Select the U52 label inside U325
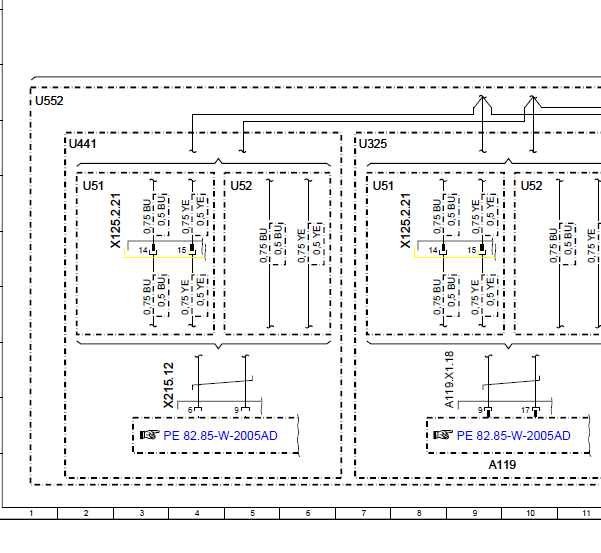Image resolution: width=601 pixels, height=553 pixels. [x=531, y=186]
